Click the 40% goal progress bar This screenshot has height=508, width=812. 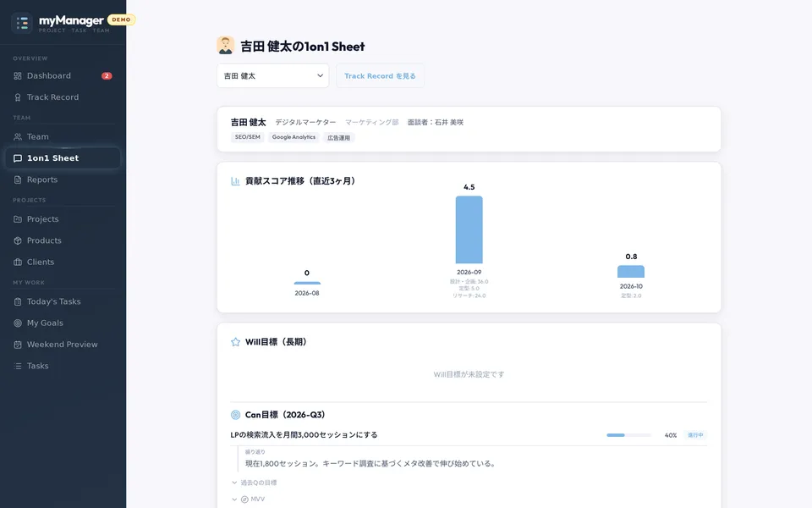(x=628, y=435)
